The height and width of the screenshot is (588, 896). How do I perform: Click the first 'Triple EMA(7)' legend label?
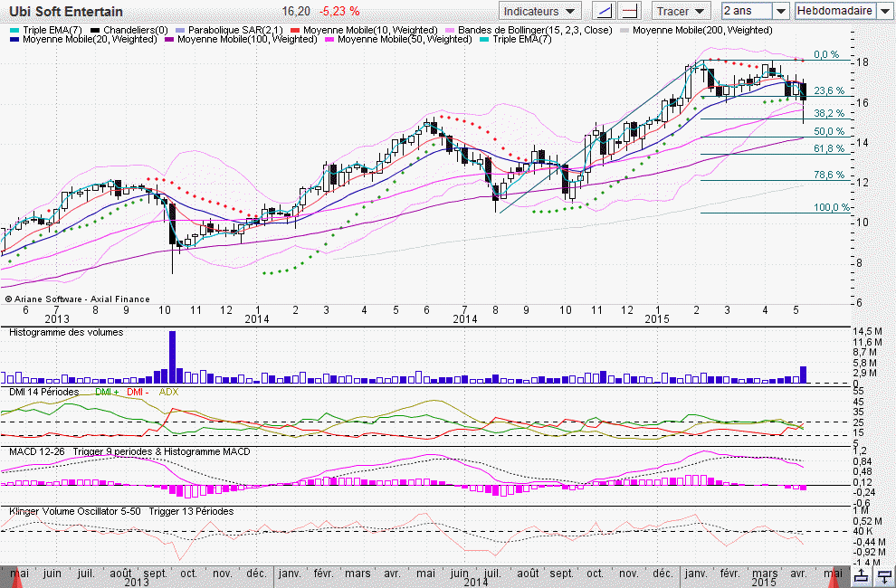[52, 30]
